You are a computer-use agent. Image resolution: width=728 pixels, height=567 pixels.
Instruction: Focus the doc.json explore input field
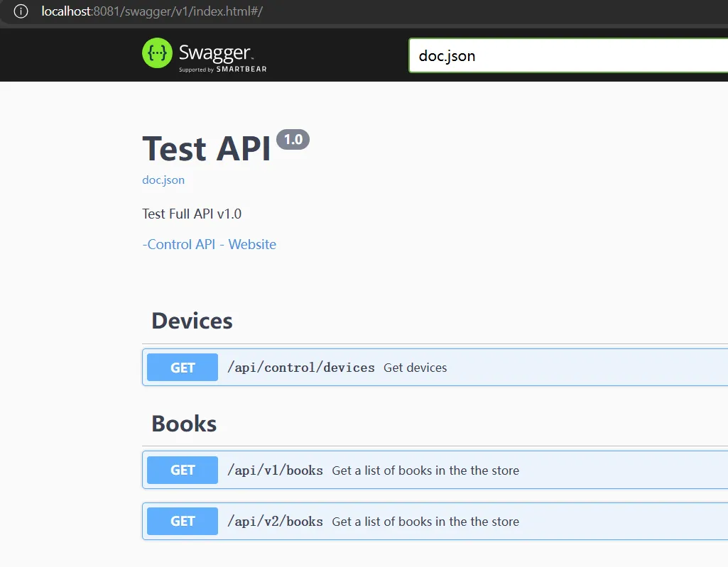click(568, 55)
